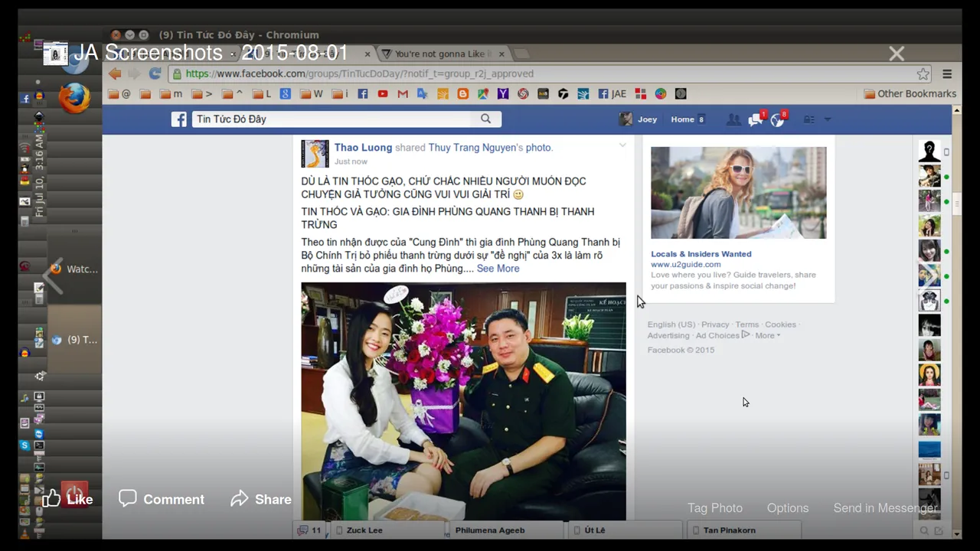This screenshot has width=980, height=551.
Task: Bookmark the page with the star icon
Action: [923, 73]
